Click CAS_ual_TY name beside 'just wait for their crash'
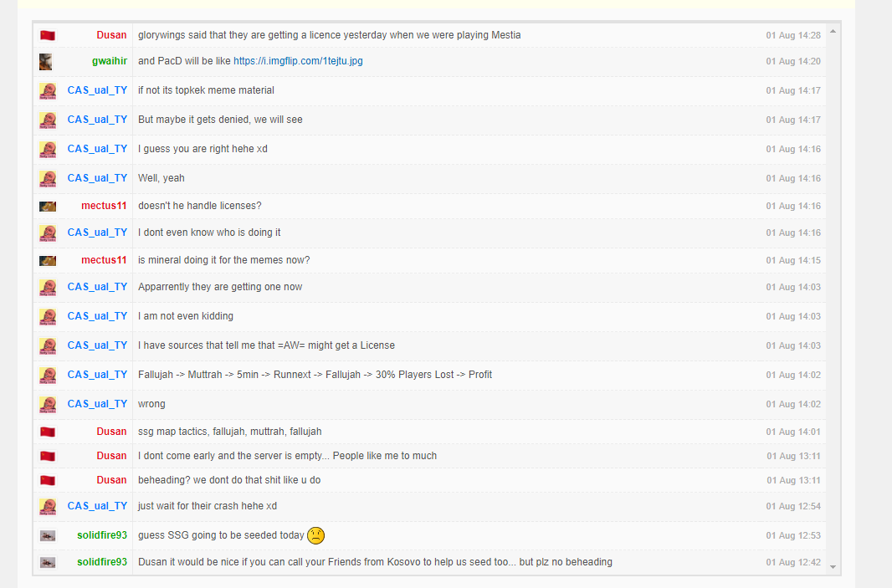 click(97, 506)
